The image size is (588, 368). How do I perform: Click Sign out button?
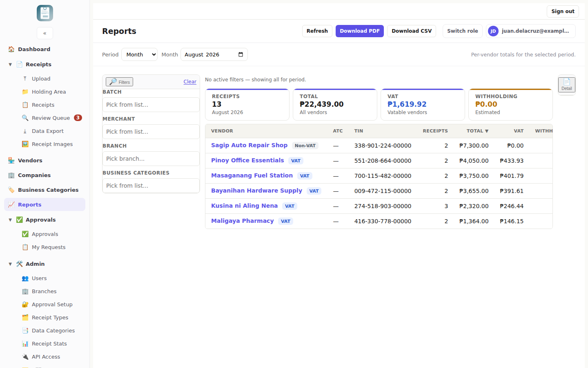(563, 11)
